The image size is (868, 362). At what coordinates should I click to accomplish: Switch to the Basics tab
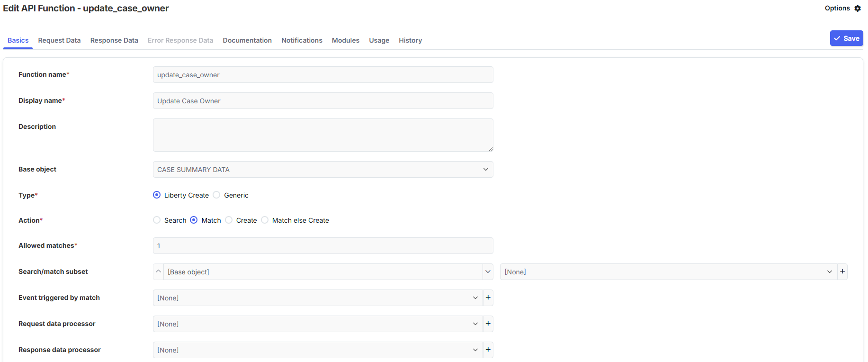click(18, 40)
